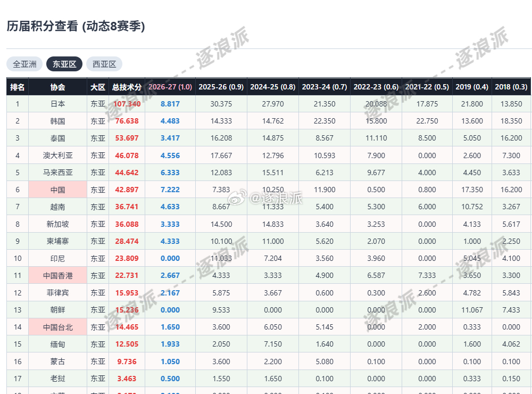Select association cell 马来西亚
The width and height of the screenshot is (532, 394).
coord(57,173)
